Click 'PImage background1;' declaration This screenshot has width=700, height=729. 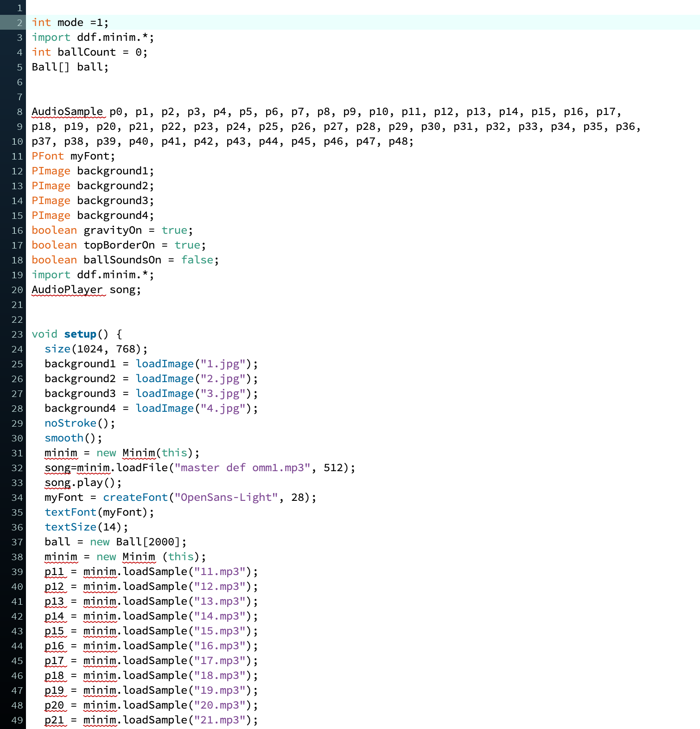[93, 171]
